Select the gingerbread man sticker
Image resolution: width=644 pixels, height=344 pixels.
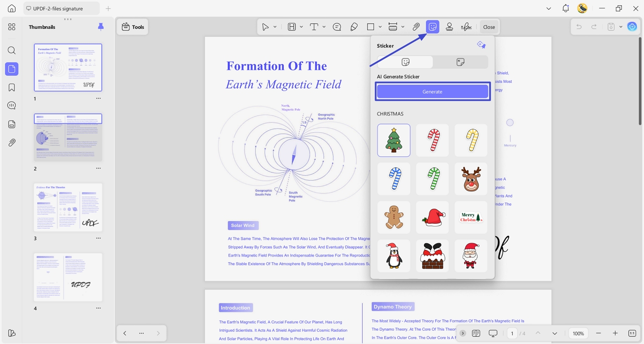(x=394, y=217)
